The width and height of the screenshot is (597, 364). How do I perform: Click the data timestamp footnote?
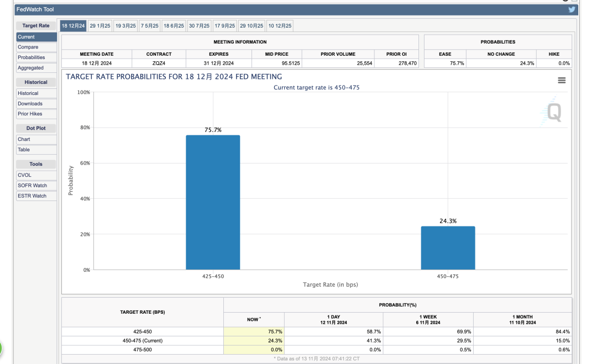click(x=316, y=358)
